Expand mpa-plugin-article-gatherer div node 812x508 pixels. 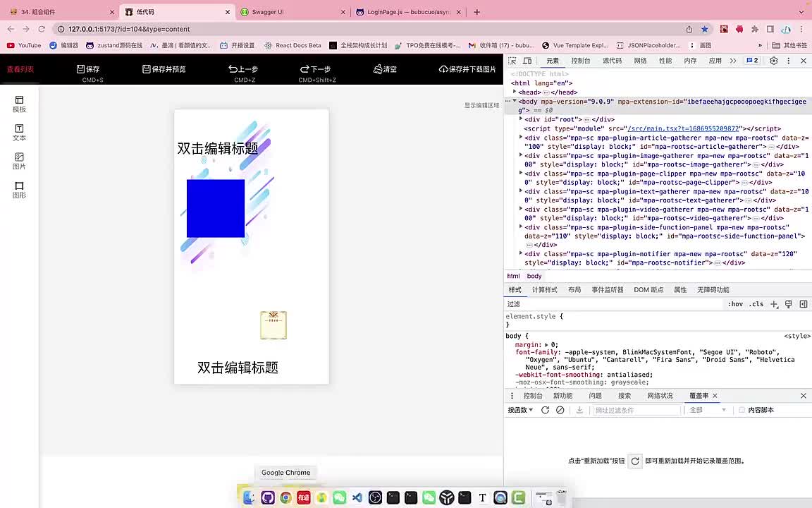click(521, 137)
